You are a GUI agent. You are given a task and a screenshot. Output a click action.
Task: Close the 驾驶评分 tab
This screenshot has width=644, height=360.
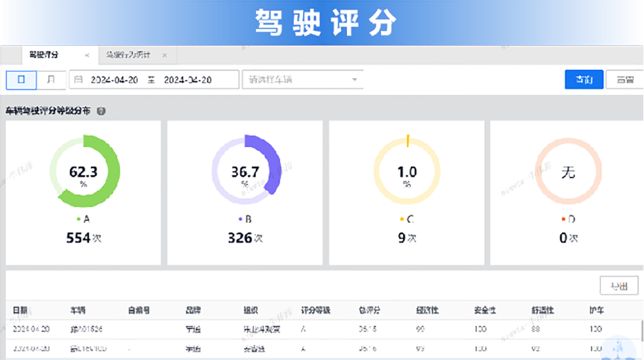tap(87, 55)
